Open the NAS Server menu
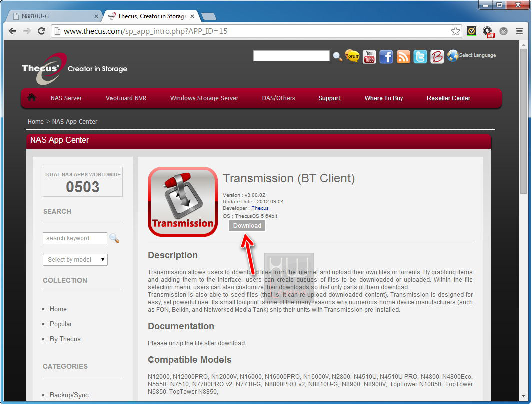The width and height of the screenshot is (532, 405). click(66, 98)
